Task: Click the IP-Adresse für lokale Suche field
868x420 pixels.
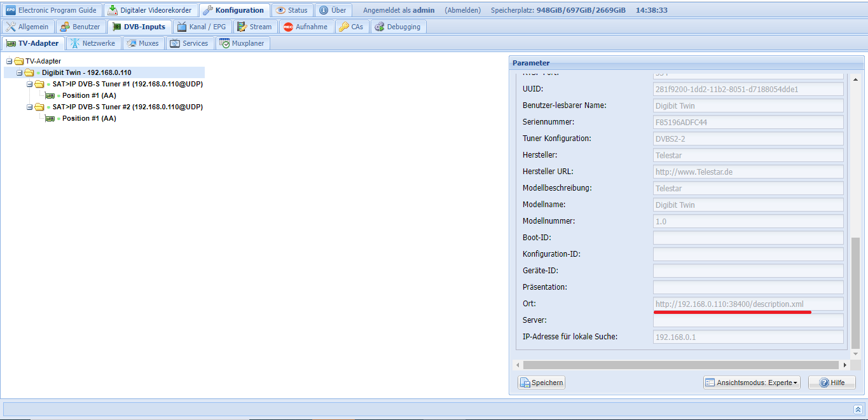Action: click(748, 337)
